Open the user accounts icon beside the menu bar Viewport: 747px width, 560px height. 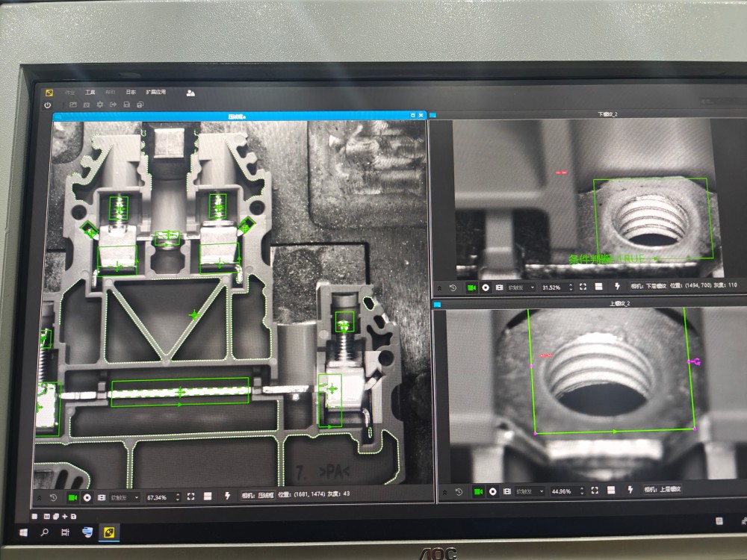(190, 93)
